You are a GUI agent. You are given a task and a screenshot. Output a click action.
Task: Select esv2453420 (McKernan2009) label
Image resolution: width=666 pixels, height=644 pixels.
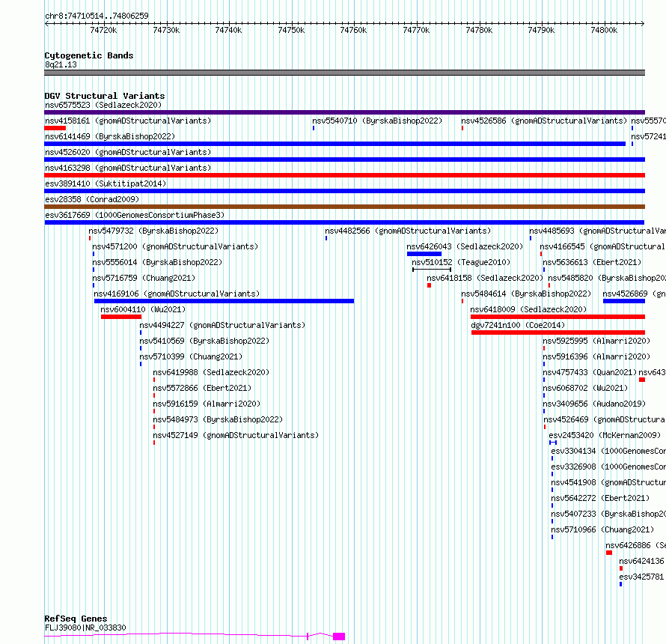605,435
